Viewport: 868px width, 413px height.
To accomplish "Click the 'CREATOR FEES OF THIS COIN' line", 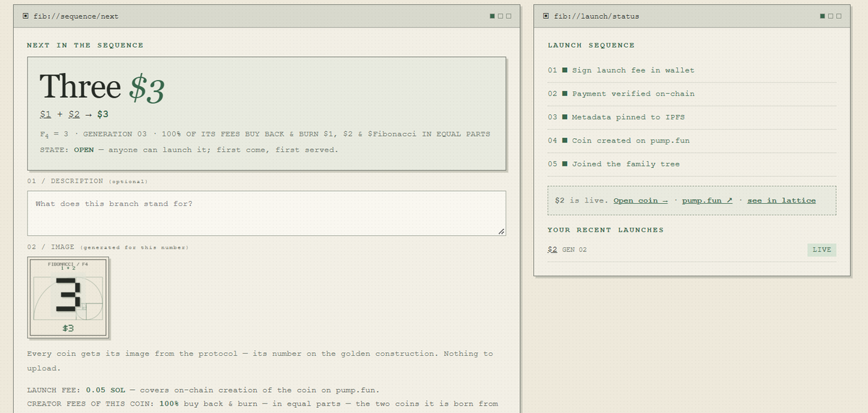I will point(263,403).
